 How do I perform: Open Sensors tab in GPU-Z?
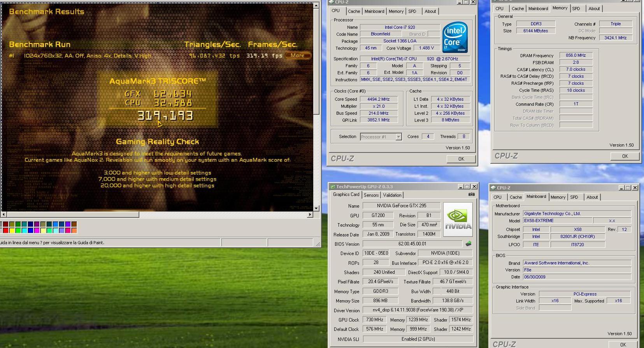[x=371, y=195]
